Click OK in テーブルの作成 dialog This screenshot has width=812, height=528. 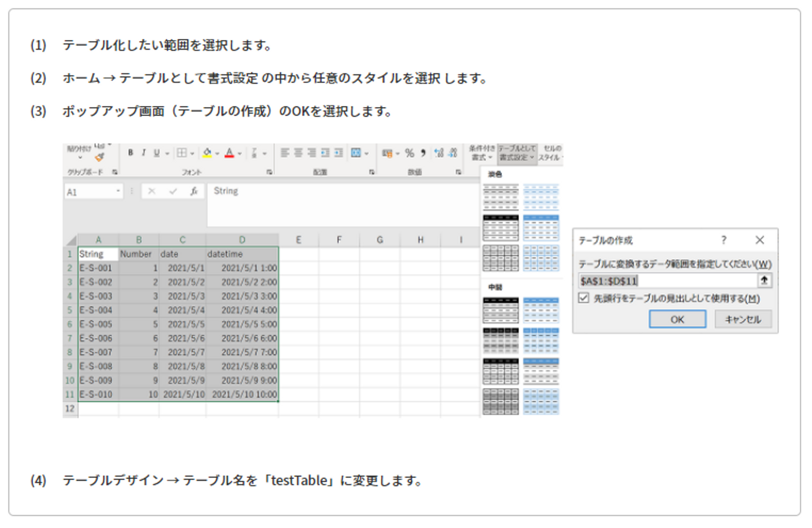pyautogui.click(x=677, y=319)
